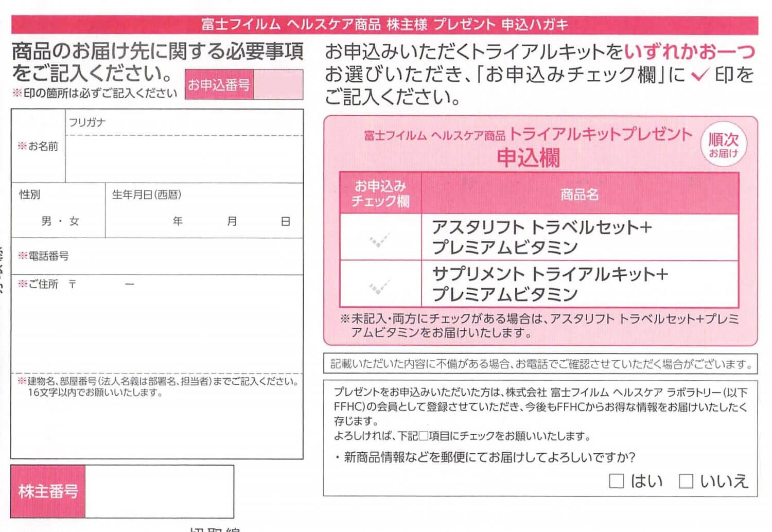Tick the はい checkbox
The height and width of the screenshot is (532, 772).
pos(616,482)
